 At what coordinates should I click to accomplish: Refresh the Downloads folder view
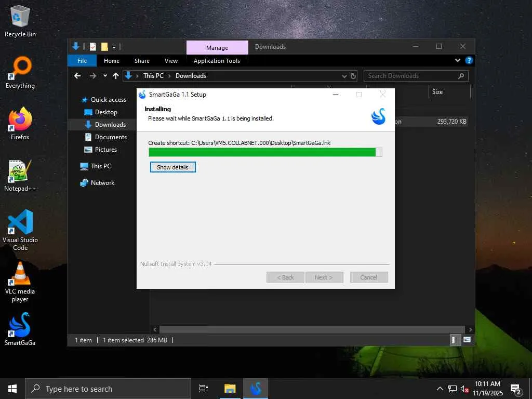[353, 76]
